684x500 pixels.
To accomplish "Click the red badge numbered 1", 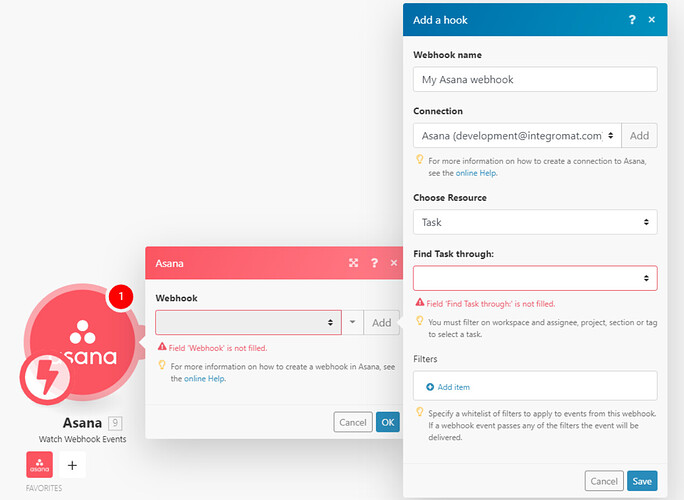I will [121, 297].
